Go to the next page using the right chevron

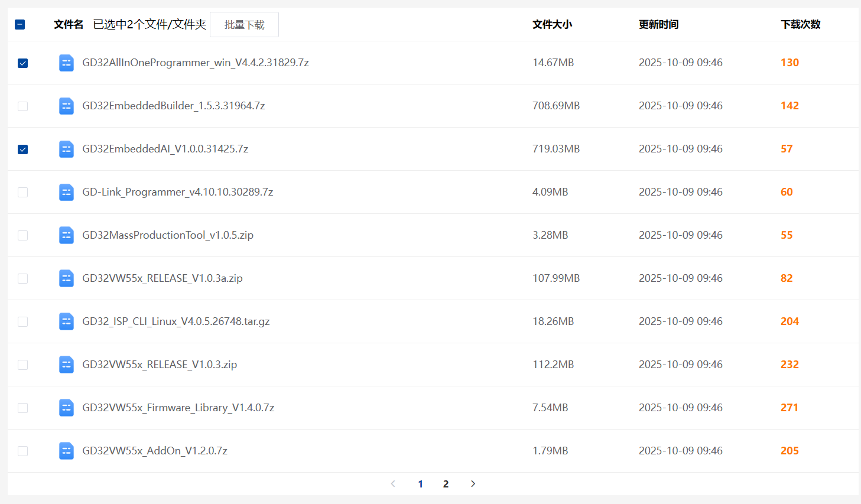473,484
